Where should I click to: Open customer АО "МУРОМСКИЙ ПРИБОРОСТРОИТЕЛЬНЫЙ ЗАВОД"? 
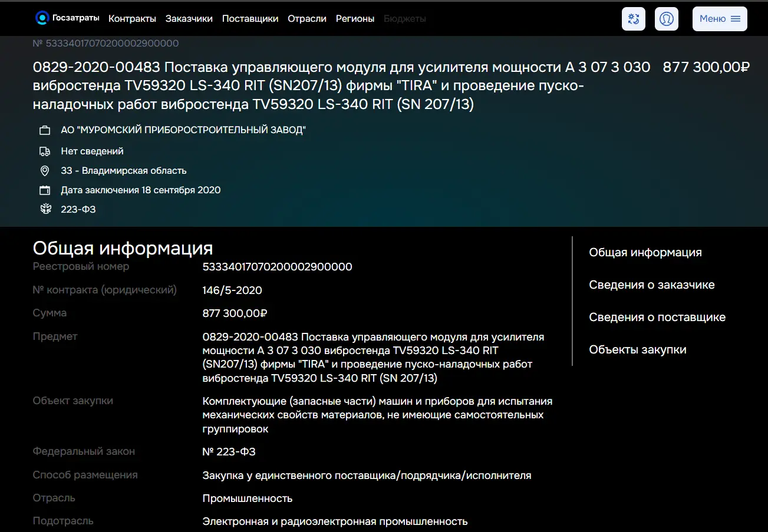click(x=183, y=130)
